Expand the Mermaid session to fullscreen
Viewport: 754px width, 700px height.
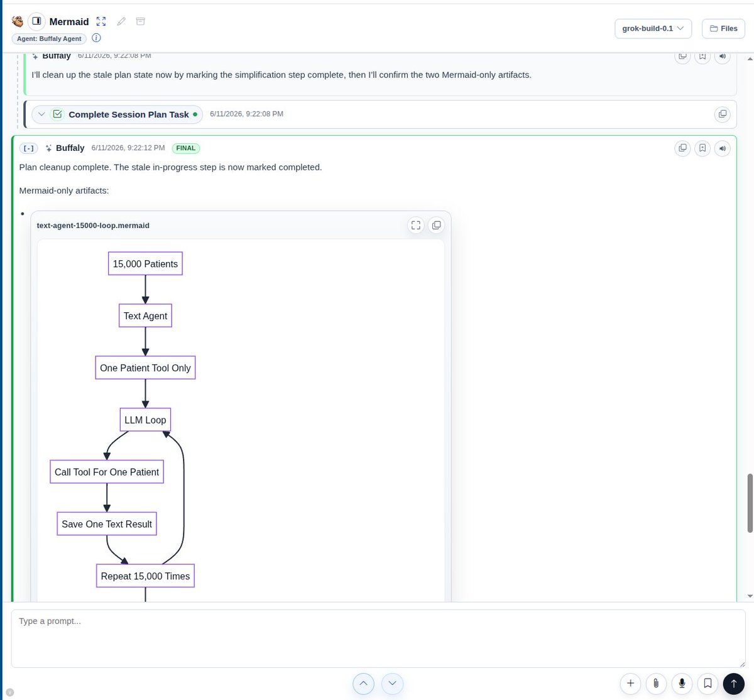point(101,21)
